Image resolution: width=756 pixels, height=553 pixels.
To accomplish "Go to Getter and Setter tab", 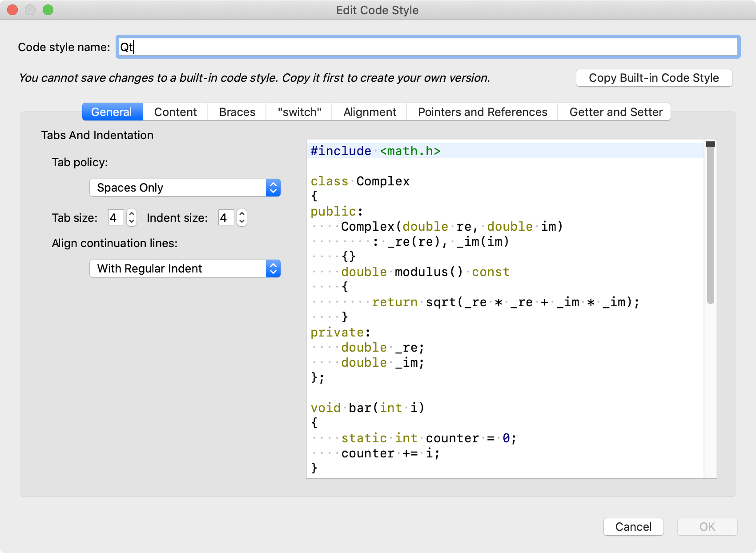I will pos(616,112).
